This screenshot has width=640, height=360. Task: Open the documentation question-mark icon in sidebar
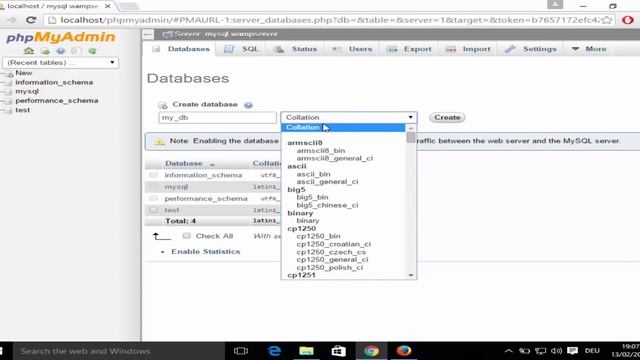coord(60,51)
